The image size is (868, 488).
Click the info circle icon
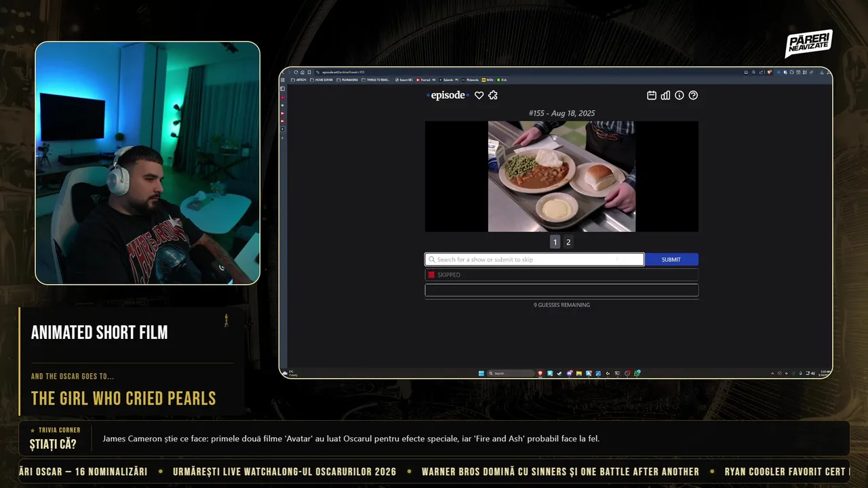[679, 96]
